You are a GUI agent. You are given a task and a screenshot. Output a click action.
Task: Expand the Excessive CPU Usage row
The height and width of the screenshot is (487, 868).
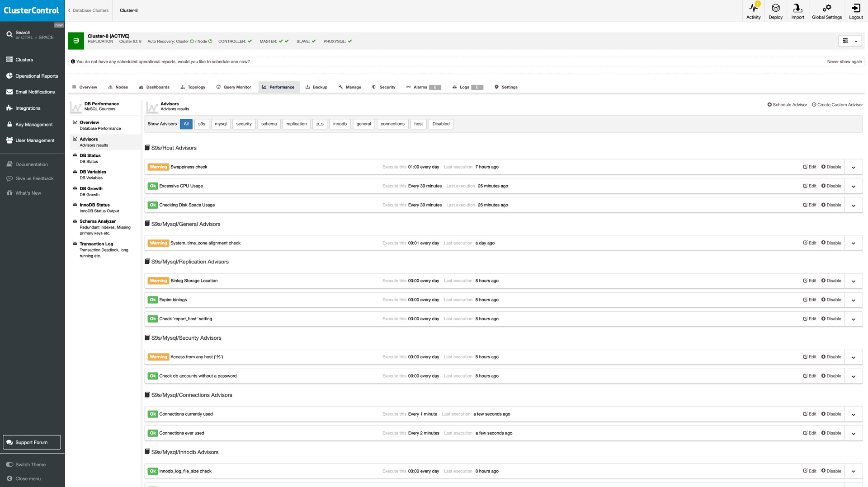853,186
